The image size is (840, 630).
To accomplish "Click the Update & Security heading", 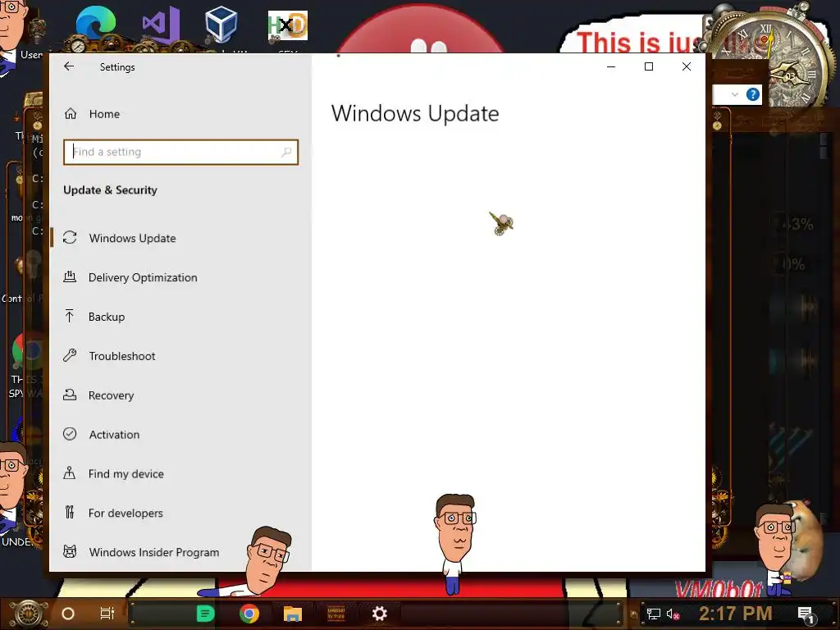I will click(x=111, y=190).
